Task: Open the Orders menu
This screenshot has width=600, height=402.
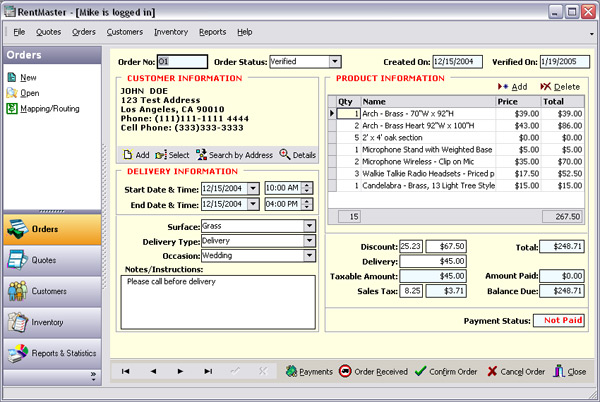Action: tap(84, 32)
